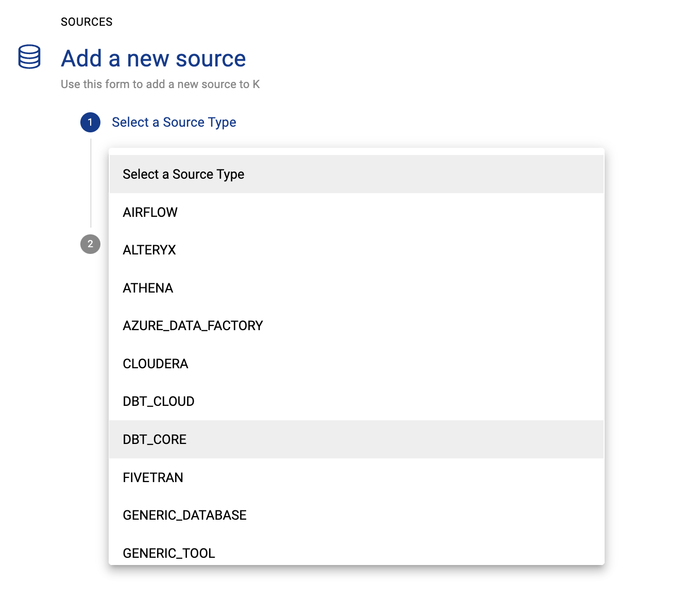Select the GENERIC_DATABASE option
The height and width of the screenshot is (616, 686).
[x=184, y=515]
